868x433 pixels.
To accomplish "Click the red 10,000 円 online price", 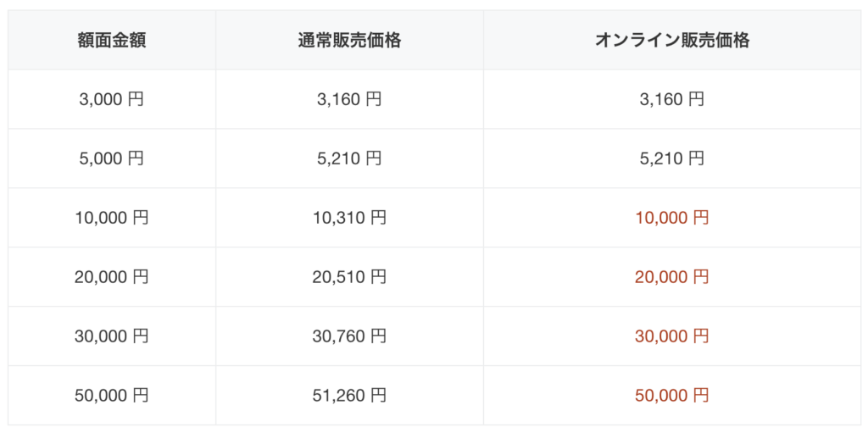I will [672, 218].
